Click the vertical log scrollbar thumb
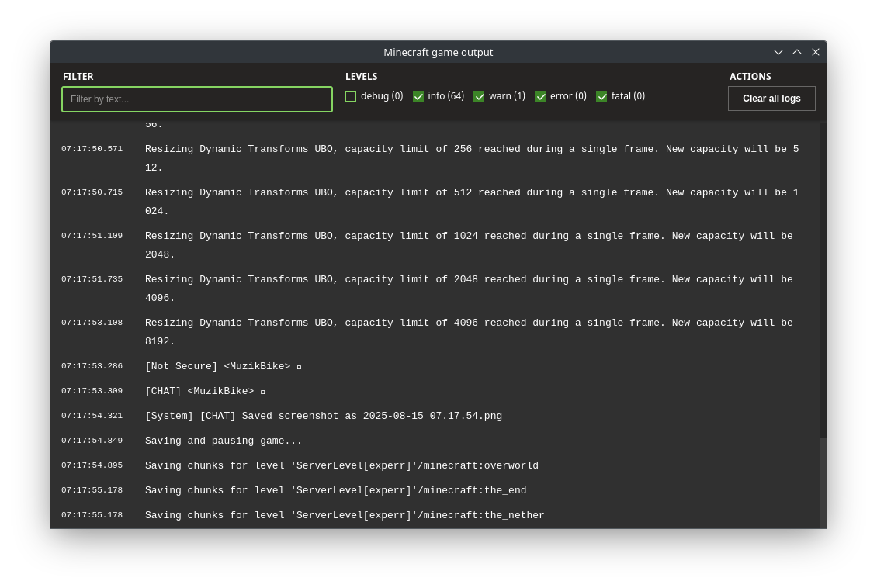 click(823, 483)
